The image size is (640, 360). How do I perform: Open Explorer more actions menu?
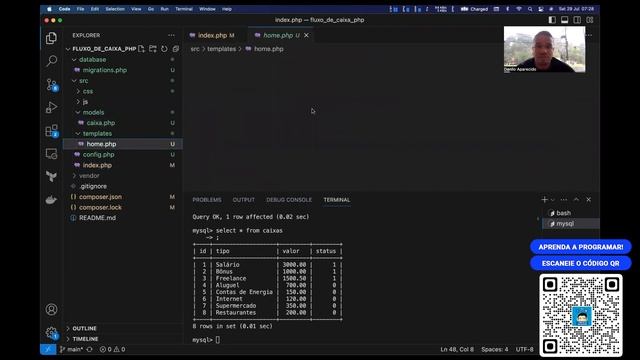(x=171, y=36)
